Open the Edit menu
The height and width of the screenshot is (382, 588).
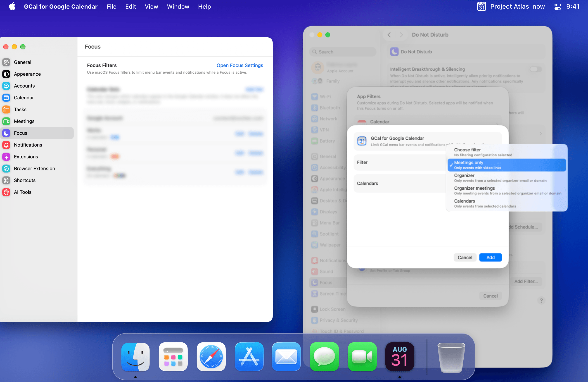point(130,7)
